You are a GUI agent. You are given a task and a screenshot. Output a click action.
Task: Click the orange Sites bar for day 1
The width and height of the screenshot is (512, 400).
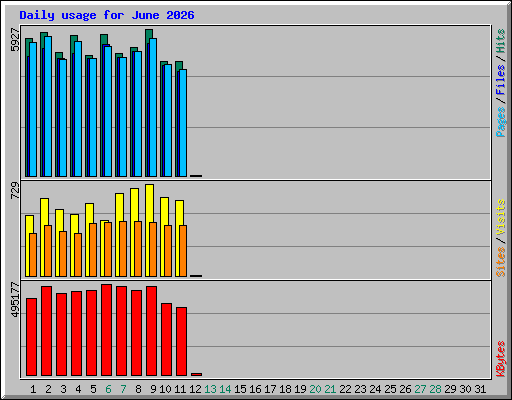[x=33, y=255]
